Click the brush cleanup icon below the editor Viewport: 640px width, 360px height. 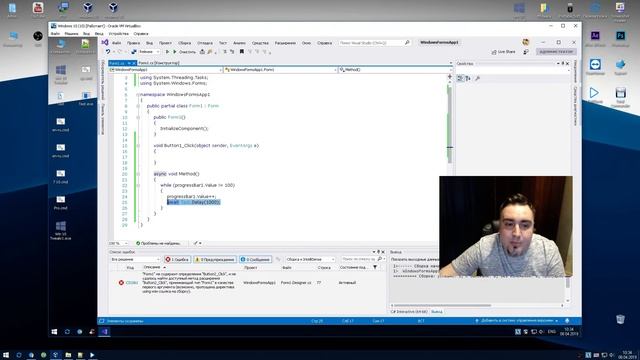[x=196, y=243]
